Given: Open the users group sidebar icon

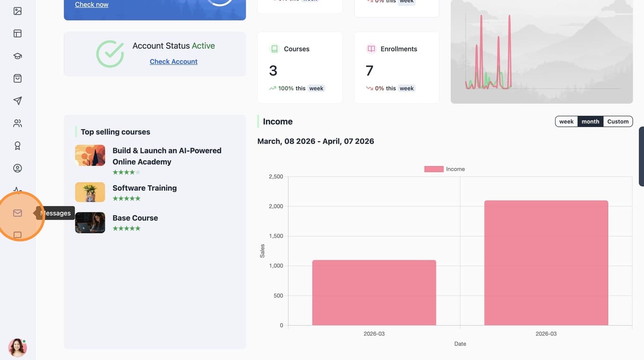Looking at the screenshot, I should click(17, 123).
